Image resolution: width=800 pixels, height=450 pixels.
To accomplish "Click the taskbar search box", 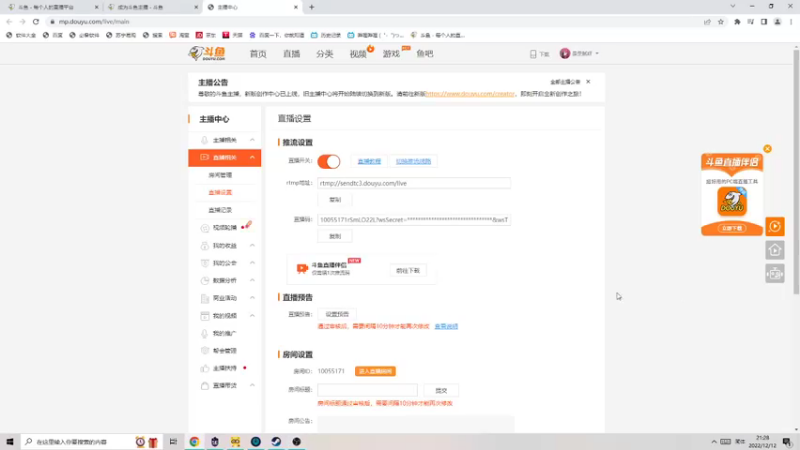I will (x=92, y=442).
